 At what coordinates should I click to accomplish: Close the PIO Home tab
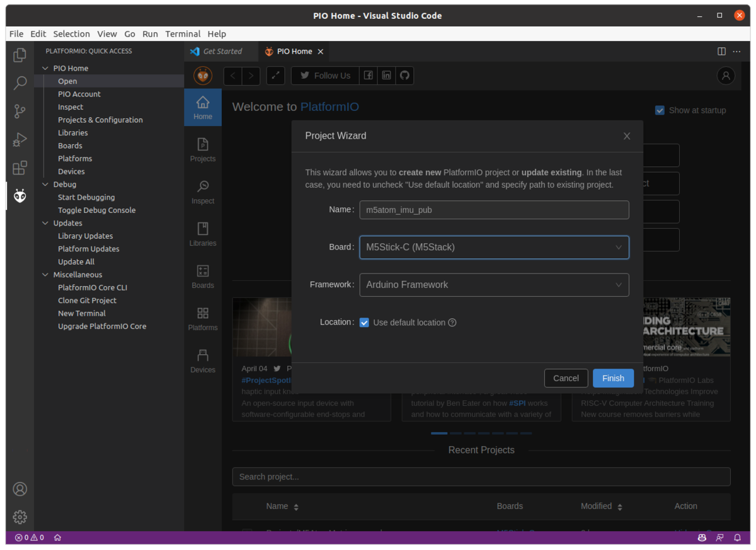320,52
